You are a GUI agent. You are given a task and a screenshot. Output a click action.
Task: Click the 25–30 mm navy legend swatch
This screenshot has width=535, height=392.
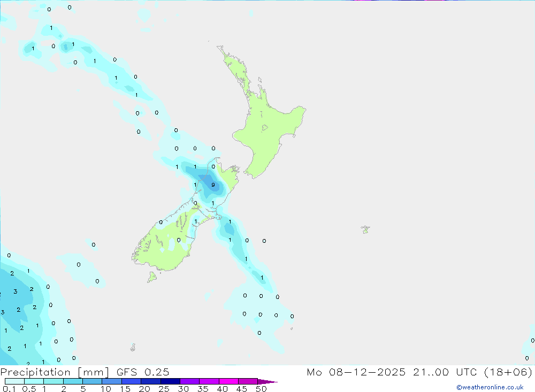coord(170,381)
